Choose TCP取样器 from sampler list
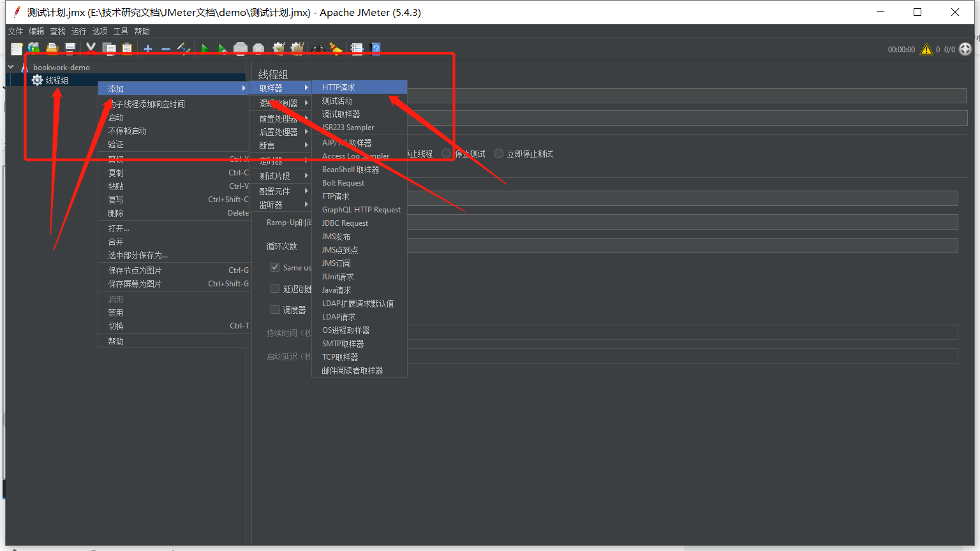 coord(359,357)
